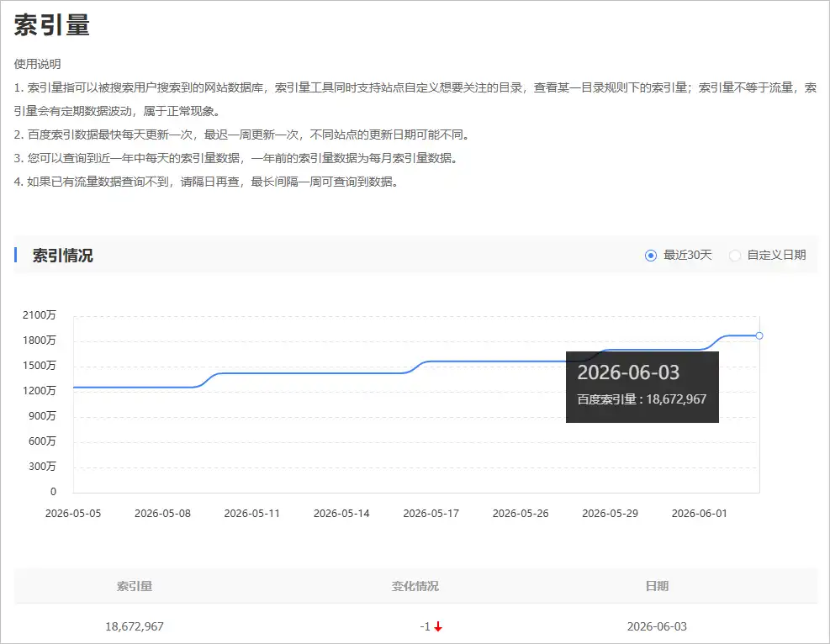
Task: Click the 2026-05-26 x-axis label
Action: coord(521,514)
